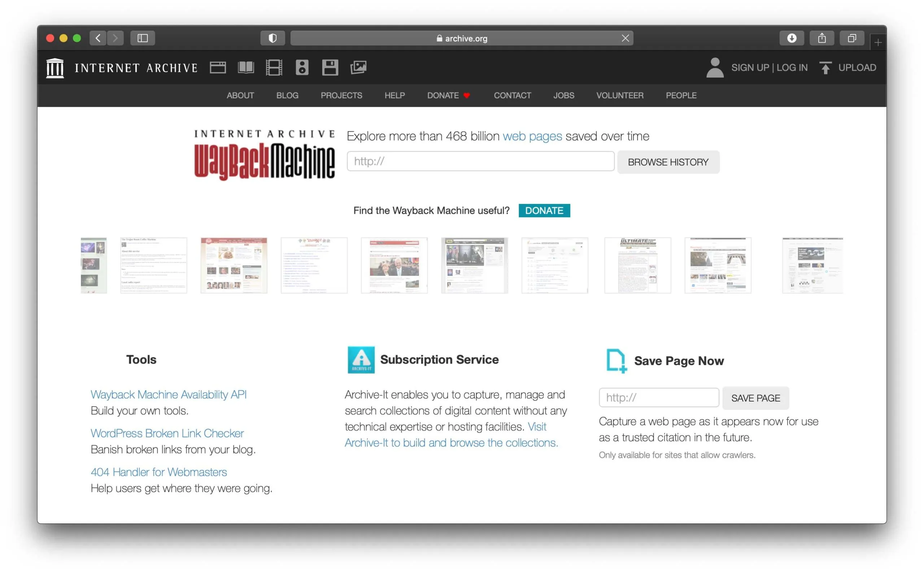Click the BROWSE HISTORY button

[x=668, y=162]
